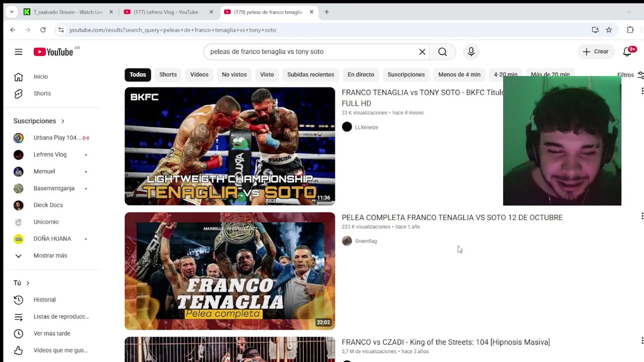Close the Lefrens Vlog tab
644x362 pixels.
212,12
